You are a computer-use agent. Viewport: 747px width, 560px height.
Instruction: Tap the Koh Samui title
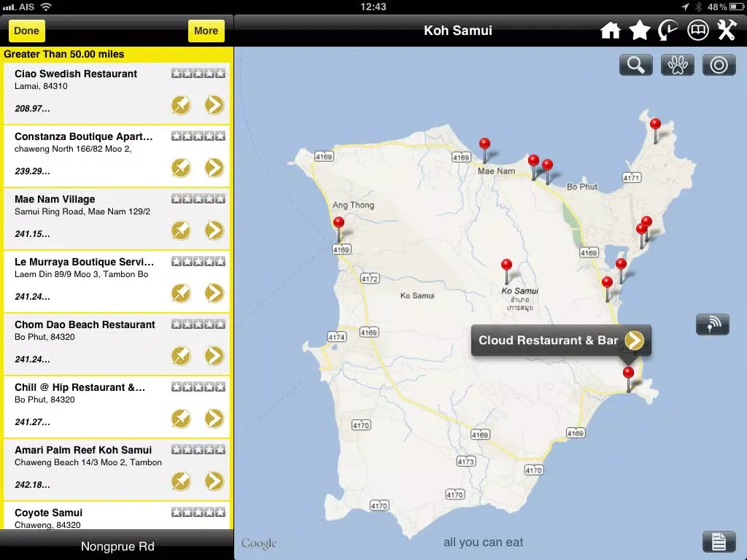click(x=458, y=31)
